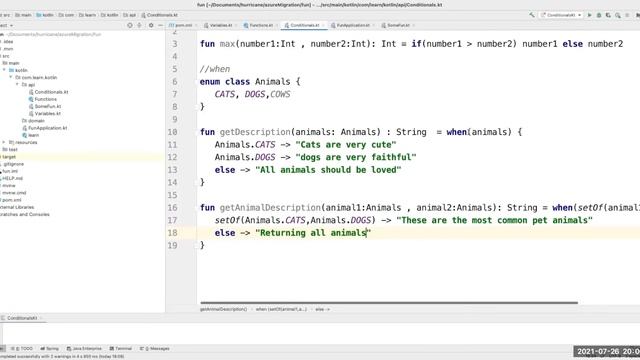Run the ConditionalsKt configuration
Viewport: 640px width, 360px height.
point(589,15)
